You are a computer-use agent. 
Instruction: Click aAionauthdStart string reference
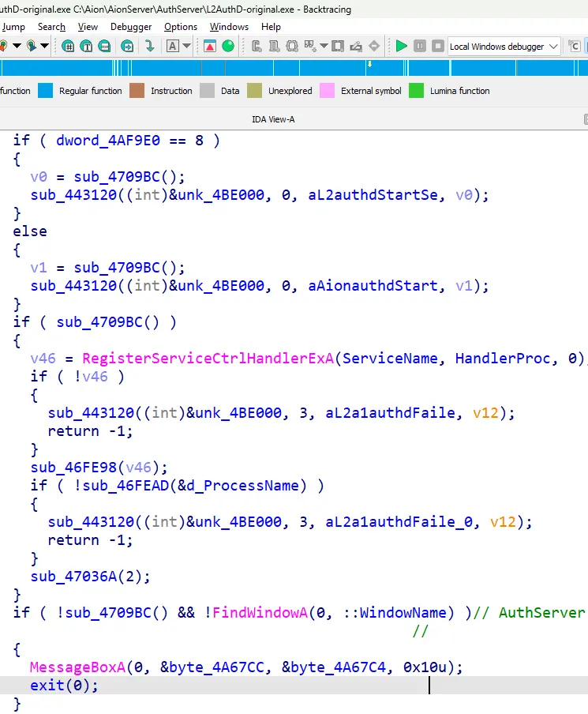click(x=373, y=285)
